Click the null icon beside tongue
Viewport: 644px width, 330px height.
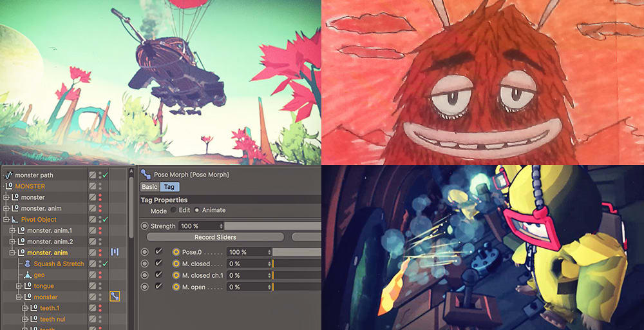pyautogui.click(x=28, y=286)
